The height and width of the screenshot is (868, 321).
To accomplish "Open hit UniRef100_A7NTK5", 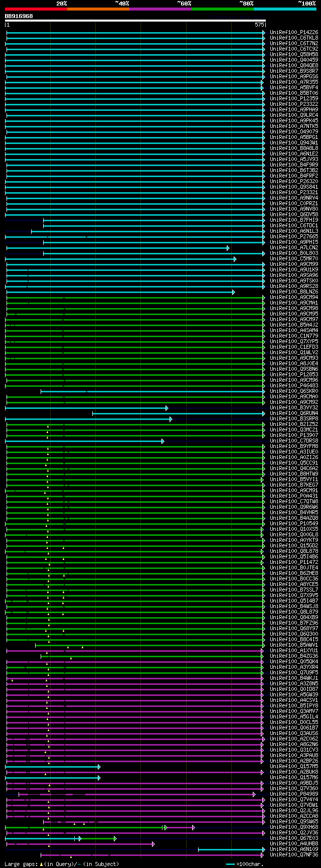I will (294, 126).
